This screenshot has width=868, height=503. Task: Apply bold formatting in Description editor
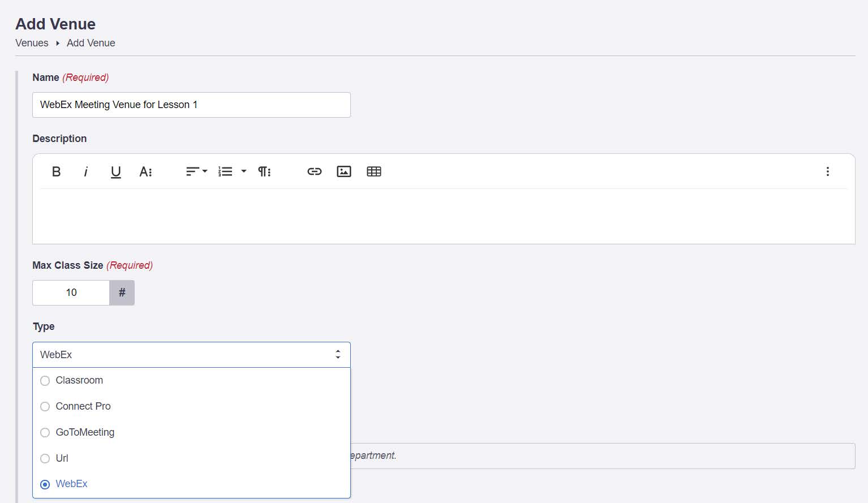[x=56, y=171]
